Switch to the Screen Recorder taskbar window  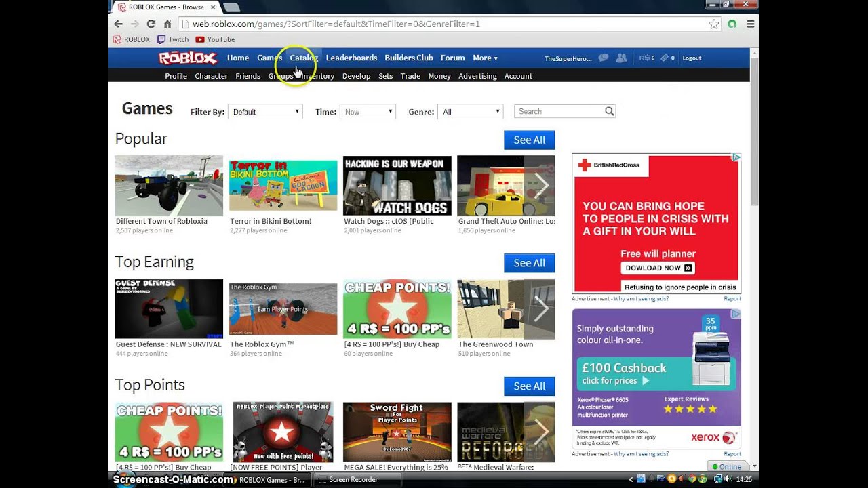358,479
